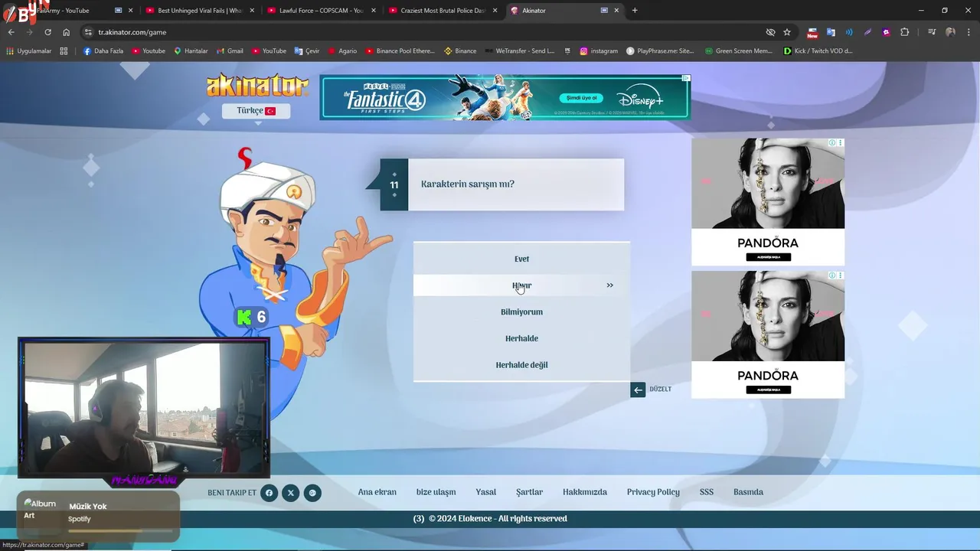Open the Yasal footer link
The width and height of the screenshot is (980, 551).
[485, 492]
